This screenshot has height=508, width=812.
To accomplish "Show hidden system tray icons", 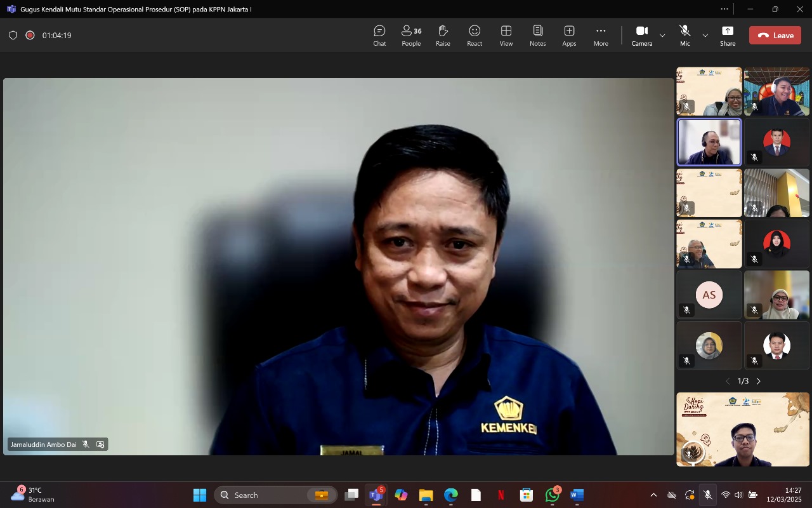I will tap(653, 495).
